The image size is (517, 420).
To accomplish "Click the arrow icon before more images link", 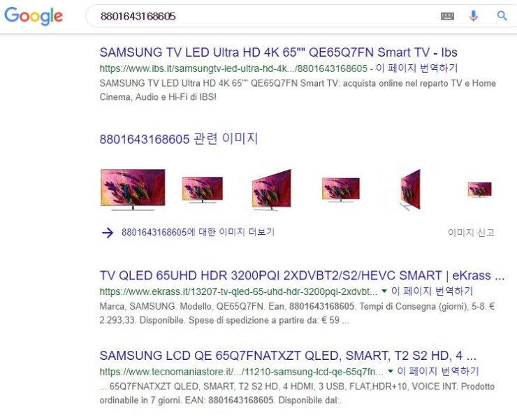I will tap(108, 233).
